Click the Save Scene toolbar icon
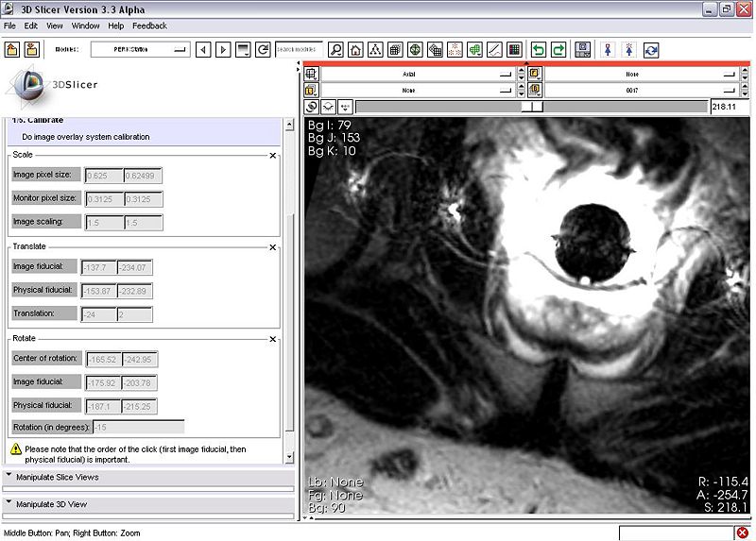 tap(31, 49)
